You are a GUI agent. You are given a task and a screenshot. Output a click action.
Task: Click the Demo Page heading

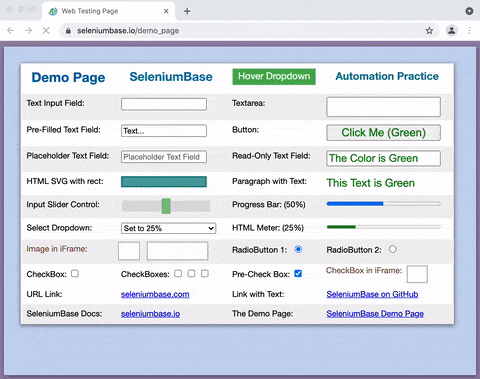click(68, 77)
